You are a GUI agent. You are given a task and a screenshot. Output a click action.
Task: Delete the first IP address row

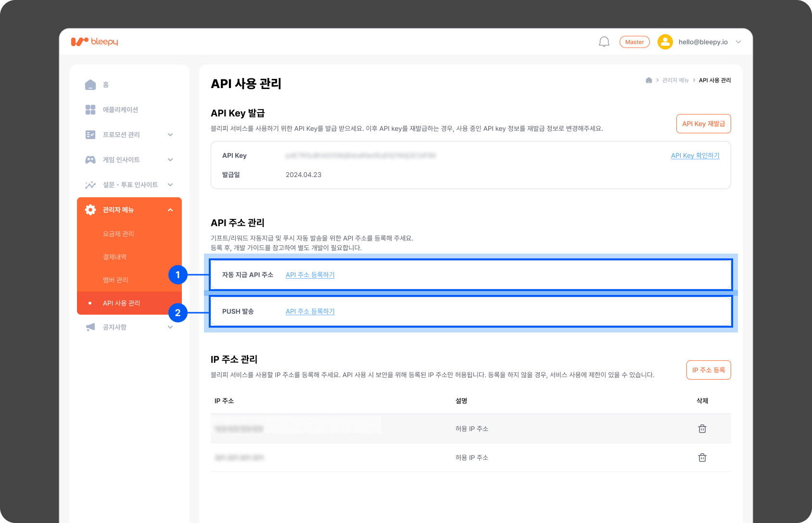coord(702,429)
